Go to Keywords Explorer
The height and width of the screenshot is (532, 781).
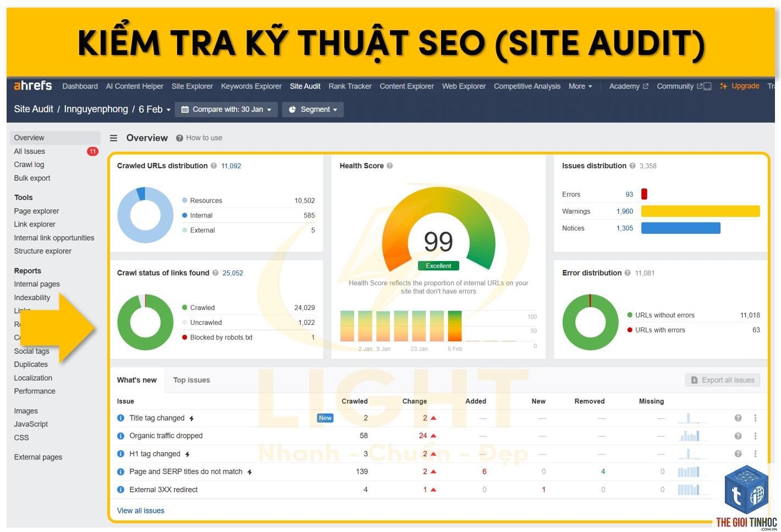tap(251, 86)
